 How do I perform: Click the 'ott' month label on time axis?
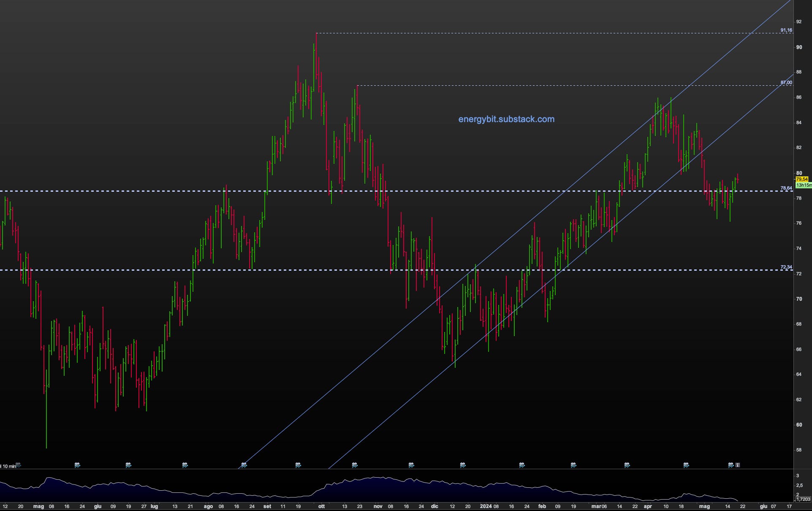(x=321, y=506)
